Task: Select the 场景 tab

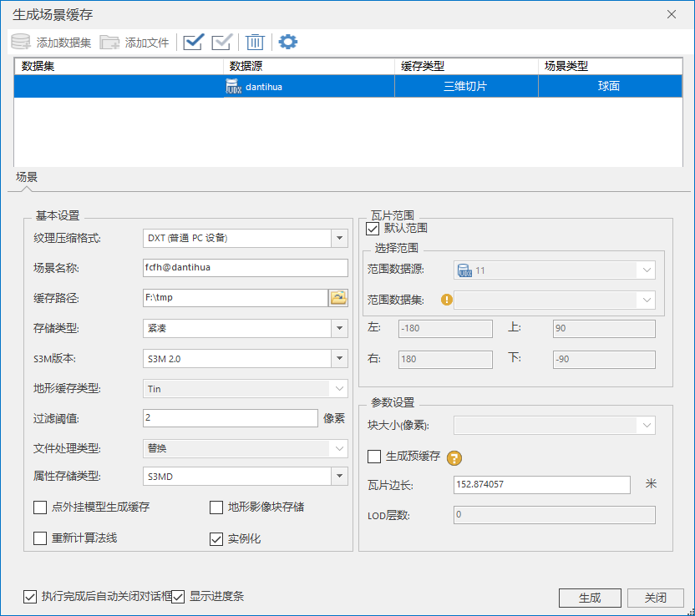Action: point(27,177)
